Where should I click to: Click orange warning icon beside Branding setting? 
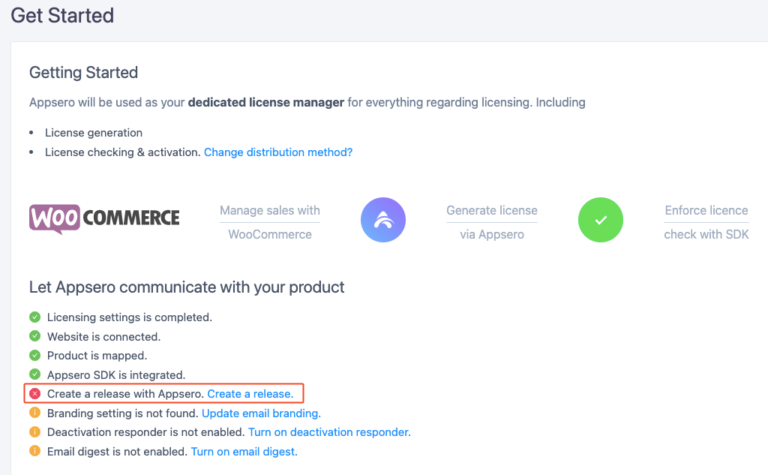coord(35,413)
